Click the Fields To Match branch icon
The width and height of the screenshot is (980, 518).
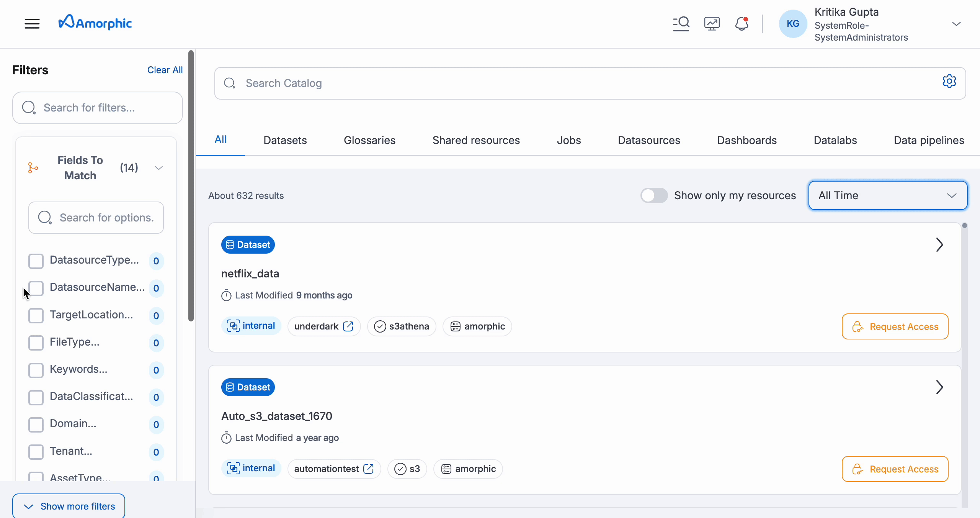click(33, 167)
